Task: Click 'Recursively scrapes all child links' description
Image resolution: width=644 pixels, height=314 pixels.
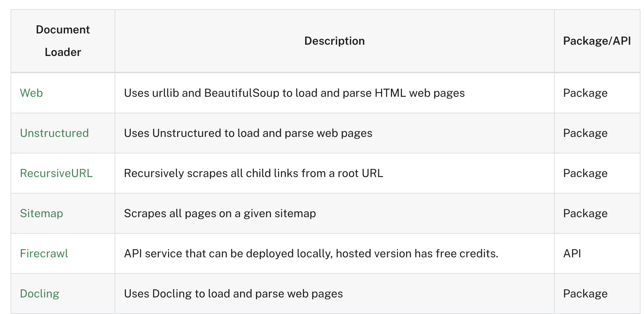Action: click(253, 173)
